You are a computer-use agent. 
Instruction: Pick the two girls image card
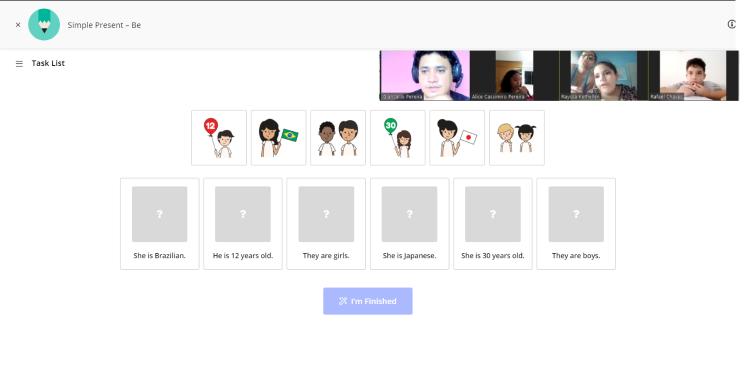coord(517,138)
